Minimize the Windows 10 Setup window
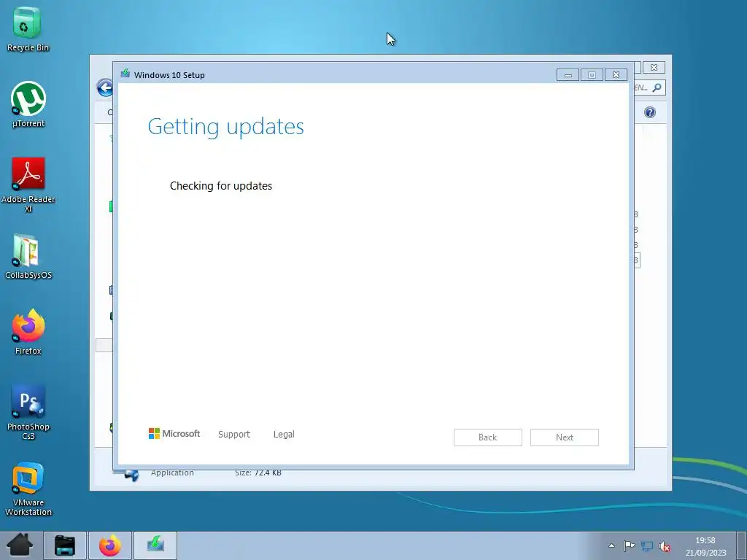 tap(568, 75)
